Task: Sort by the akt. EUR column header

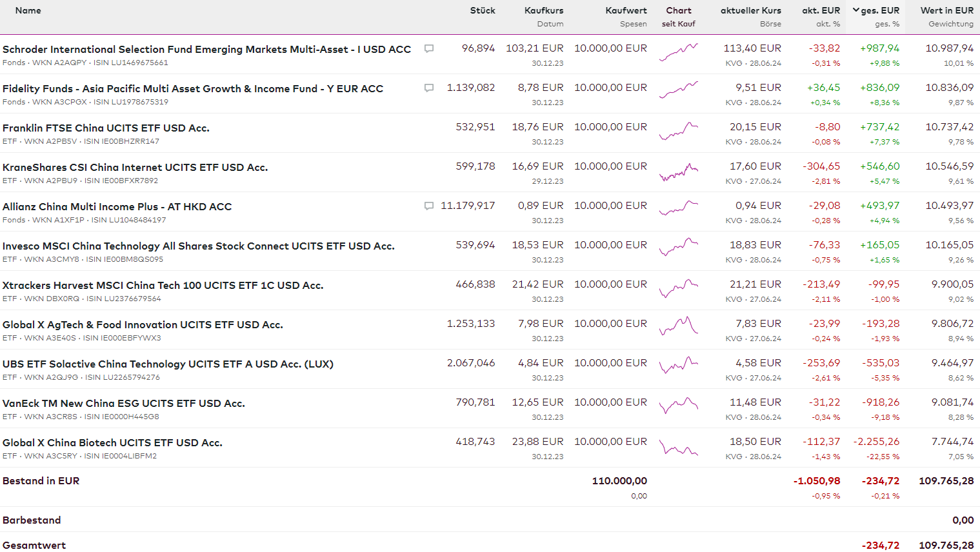Action: coord(821,10)
